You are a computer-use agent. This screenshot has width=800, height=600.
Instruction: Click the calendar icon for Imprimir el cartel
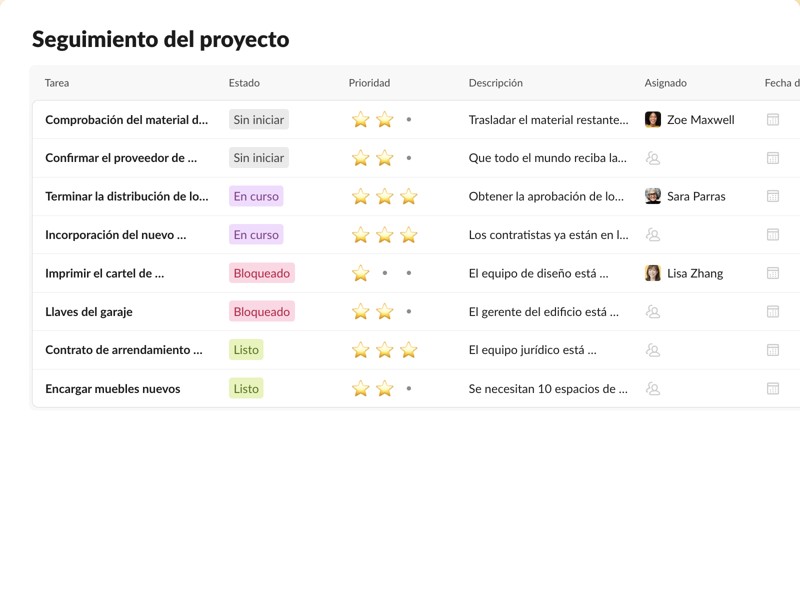tap(772, 273)
